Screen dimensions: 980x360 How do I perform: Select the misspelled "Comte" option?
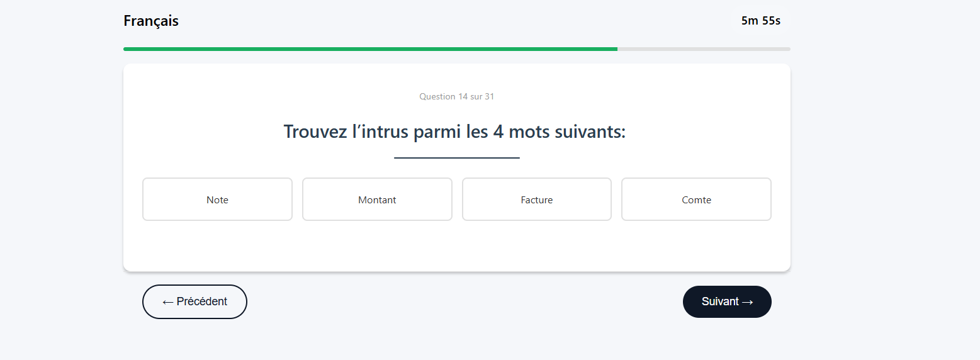tap(696, 200)
